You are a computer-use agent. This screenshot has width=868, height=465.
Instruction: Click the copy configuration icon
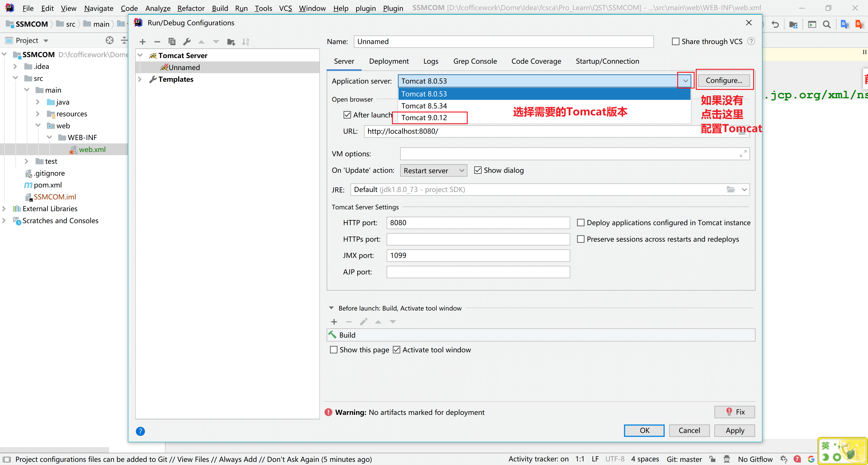[x=172, y=42]
